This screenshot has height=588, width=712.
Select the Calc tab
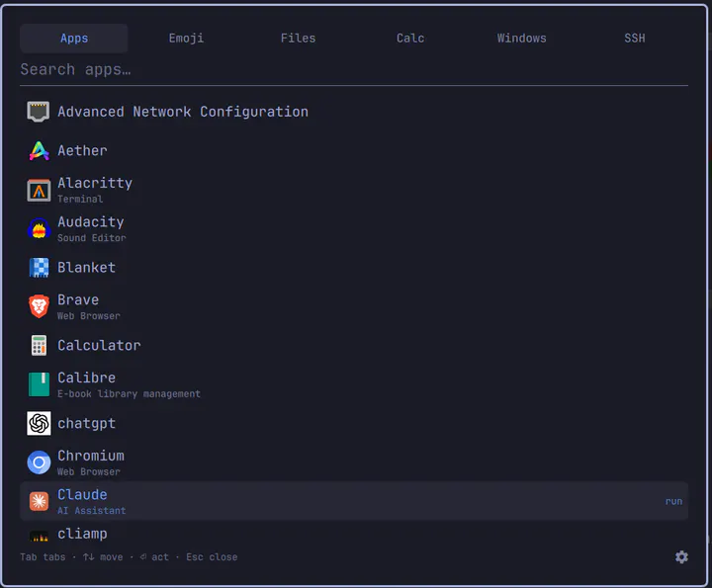410,39
